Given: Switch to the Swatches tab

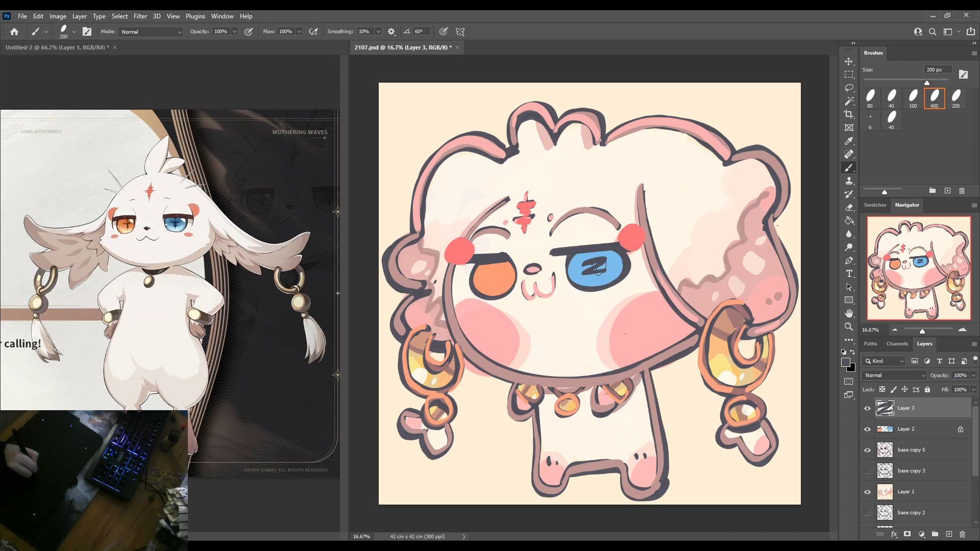Looking at the screenshot, I should tap(875, 205).
